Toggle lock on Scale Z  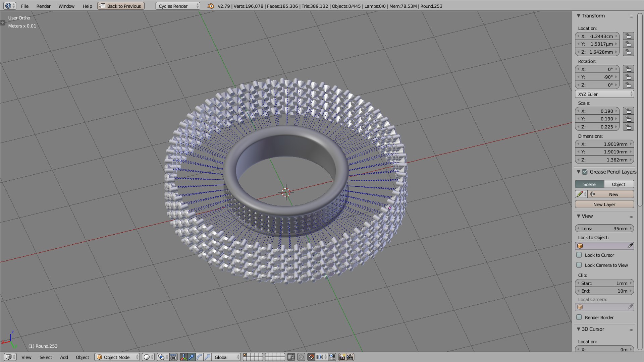click(628, 127)
